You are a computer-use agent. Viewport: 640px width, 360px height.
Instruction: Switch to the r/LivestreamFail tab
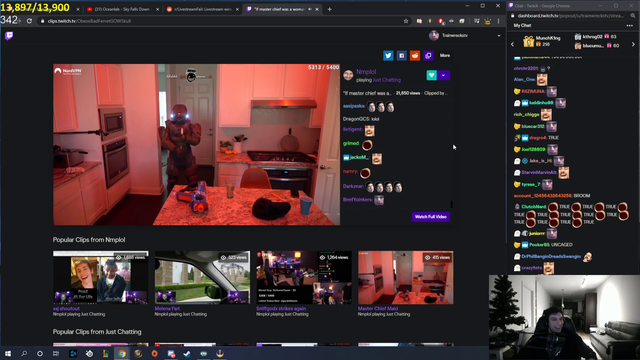pos(202,9)
